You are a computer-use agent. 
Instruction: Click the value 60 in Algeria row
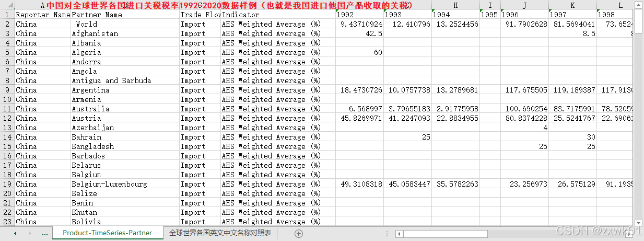(x=360, y=52)
